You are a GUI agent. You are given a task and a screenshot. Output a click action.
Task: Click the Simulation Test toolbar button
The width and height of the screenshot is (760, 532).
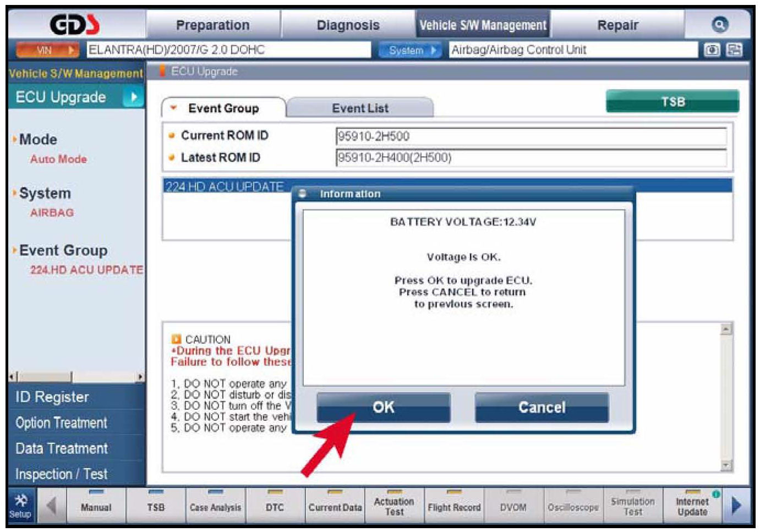click(632, 506)
